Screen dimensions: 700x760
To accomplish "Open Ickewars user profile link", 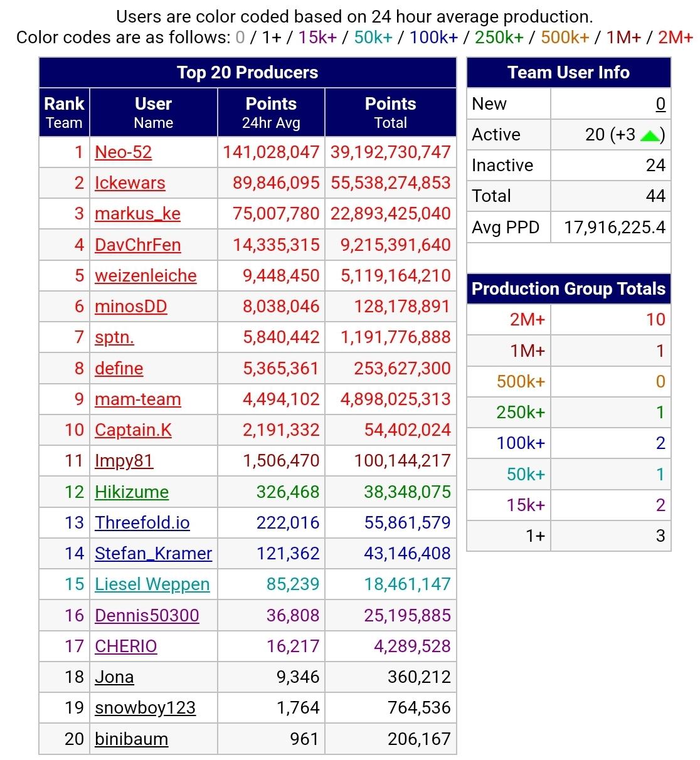I will click(x=130, y=183).
